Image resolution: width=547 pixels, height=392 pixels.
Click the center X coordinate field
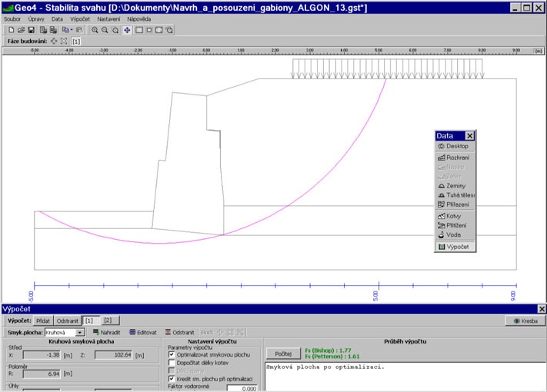click(x=42, y=355)
